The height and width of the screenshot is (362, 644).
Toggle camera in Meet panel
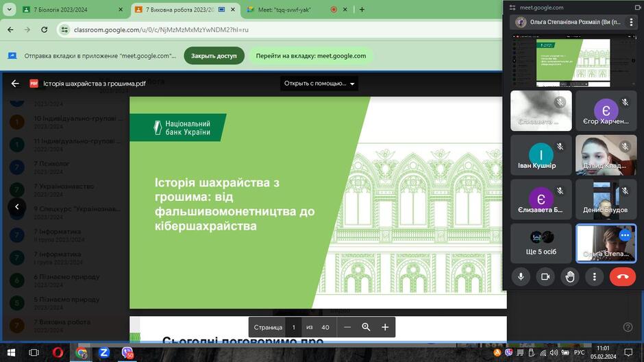(545, 276)
